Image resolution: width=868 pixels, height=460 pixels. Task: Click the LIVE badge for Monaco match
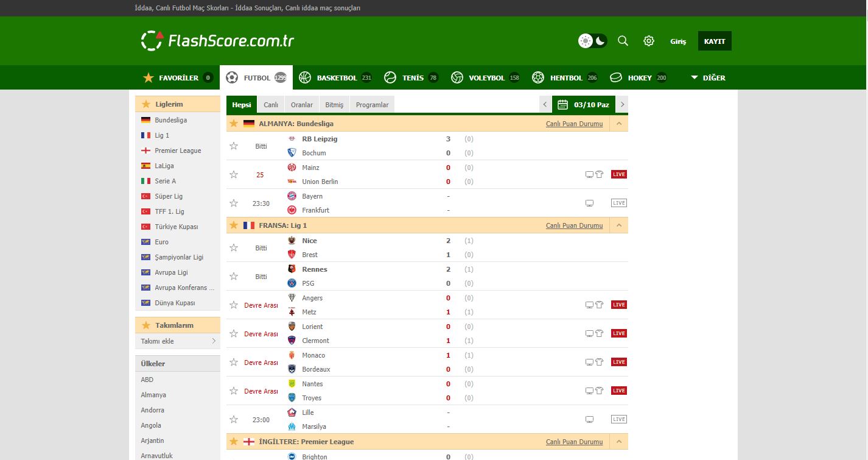(619, 362)
